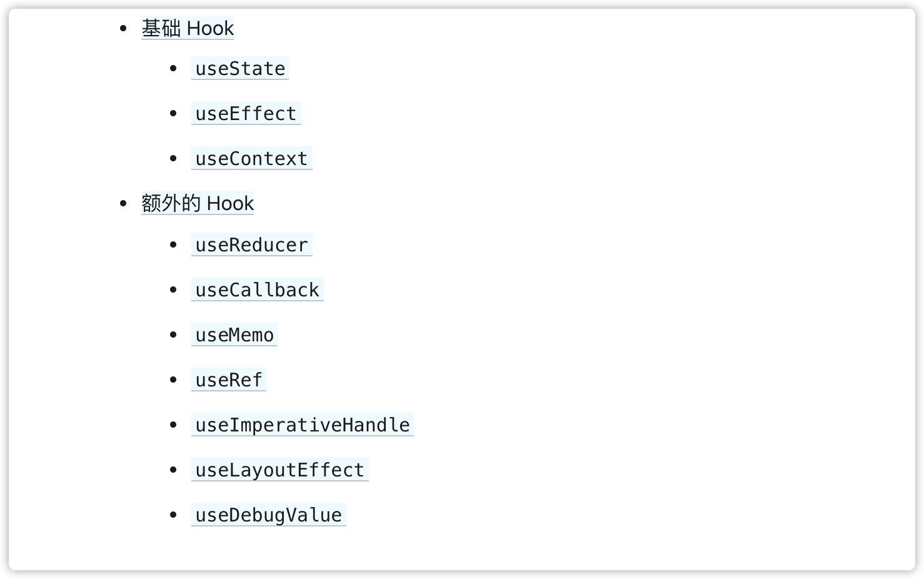Open the useImperativeHandle link
924x579 pixels.
pyautogui.click(x=302, y=425)
